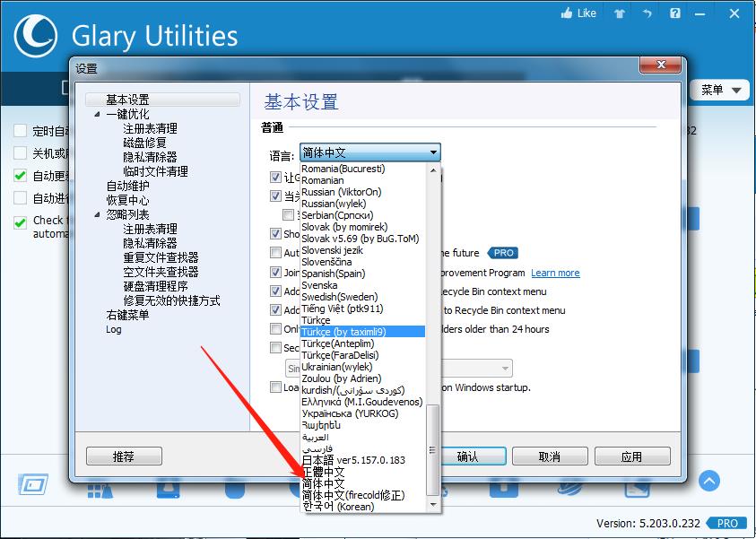The image size is (756, 539).
Task: Open the greyed 'Sin' combo box arrow
Action: pos(505,369)
